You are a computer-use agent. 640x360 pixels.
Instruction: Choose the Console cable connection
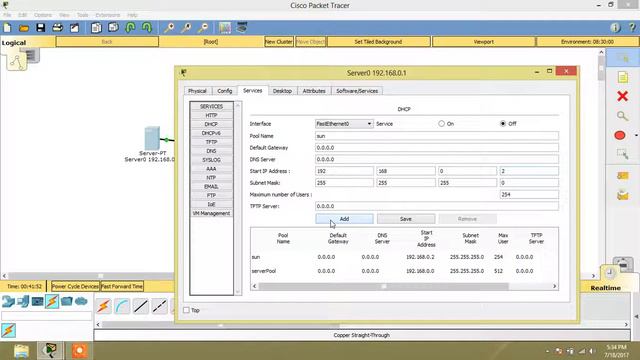(122, 306)
